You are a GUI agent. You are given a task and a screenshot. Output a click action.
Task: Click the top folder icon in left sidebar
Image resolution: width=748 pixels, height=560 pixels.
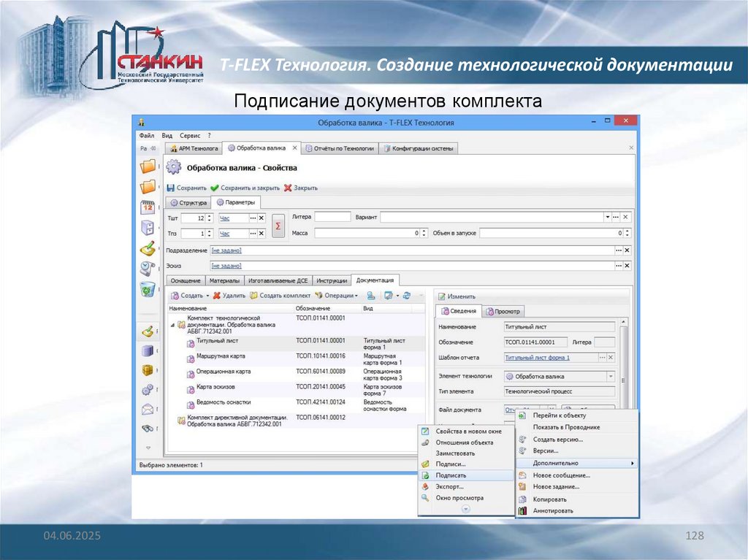click(x=148, y=166)
